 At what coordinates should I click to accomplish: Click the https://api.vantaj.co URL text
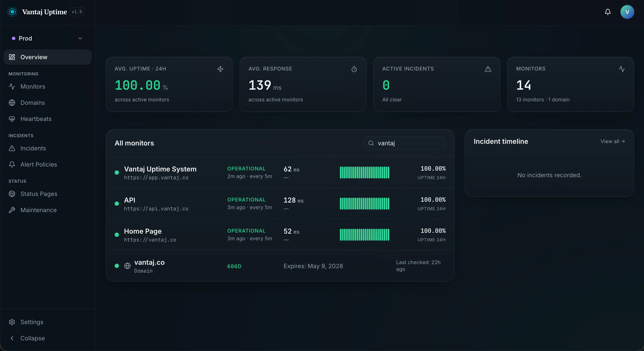[156, 209]
